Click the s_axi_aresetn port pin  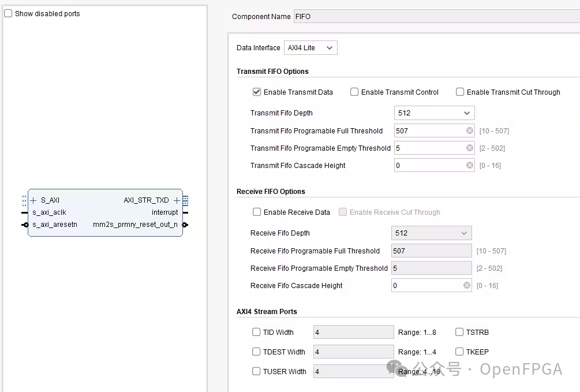[x=25, y=225]
